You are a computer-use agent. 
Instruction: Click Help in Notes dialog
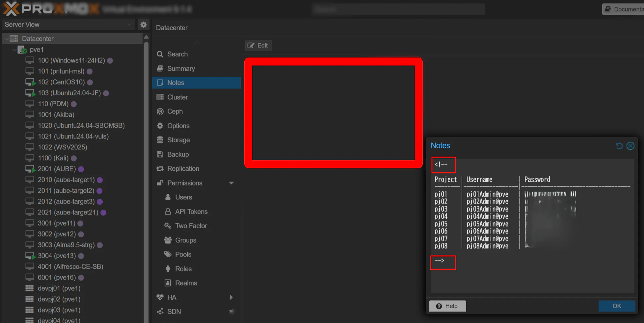pos(447,306)
